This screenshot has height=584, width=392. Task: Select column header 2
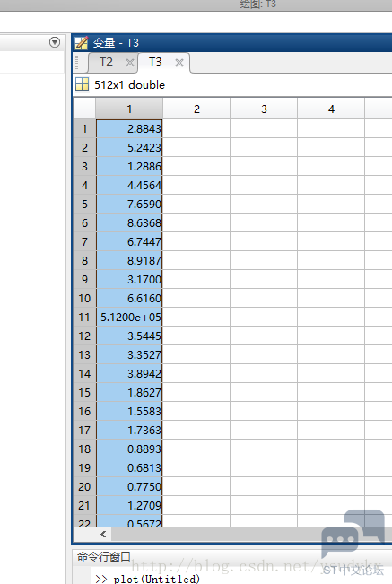click(196, 109)
